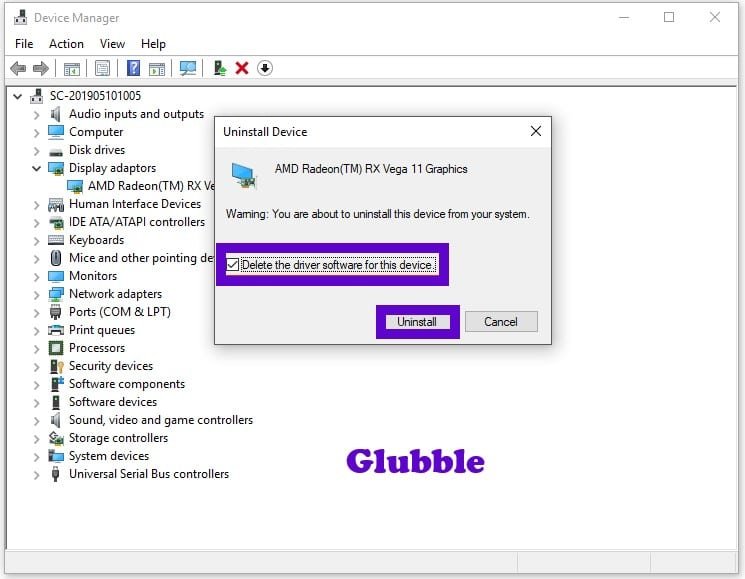This screenshot has width=745, height=579.
Task: Select the Print queues label
Action: coord(102,330)
